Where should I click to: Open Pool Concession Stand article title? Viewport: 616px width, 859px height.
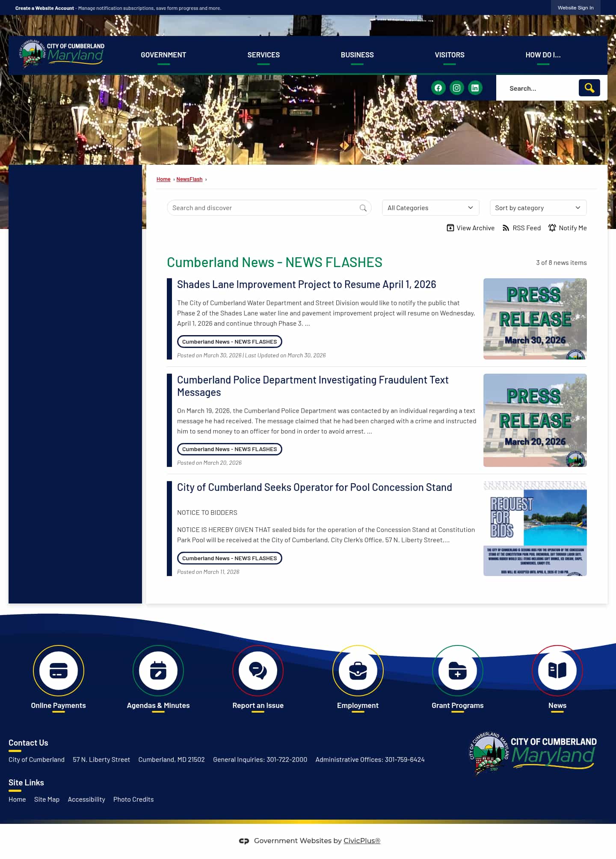pyautogui.click(x=314, y=487)
